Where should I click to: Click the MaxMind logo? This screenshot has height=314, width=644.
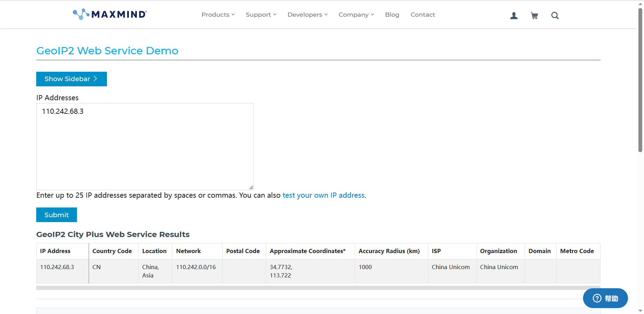point(110,14)
